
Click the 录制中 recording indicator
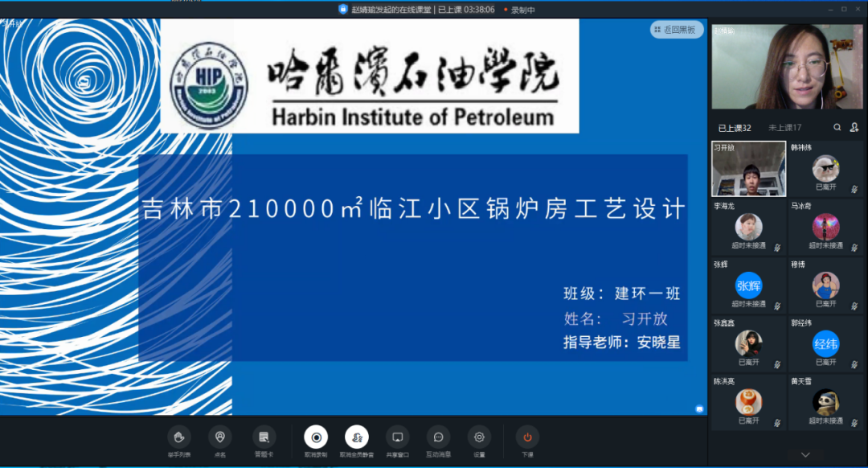tap(519, 10)
